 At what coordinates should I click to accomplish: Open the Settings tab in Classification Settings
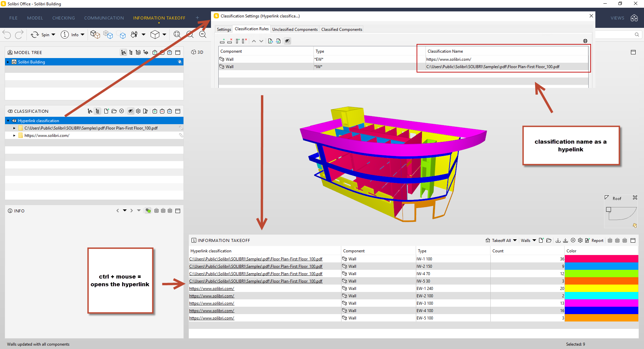coord(224,30)
